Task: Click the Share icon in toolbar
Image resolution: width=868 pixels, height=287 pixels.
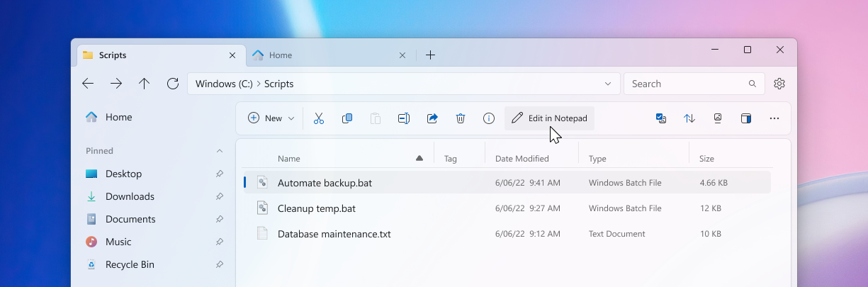Action: coord(432,118)
